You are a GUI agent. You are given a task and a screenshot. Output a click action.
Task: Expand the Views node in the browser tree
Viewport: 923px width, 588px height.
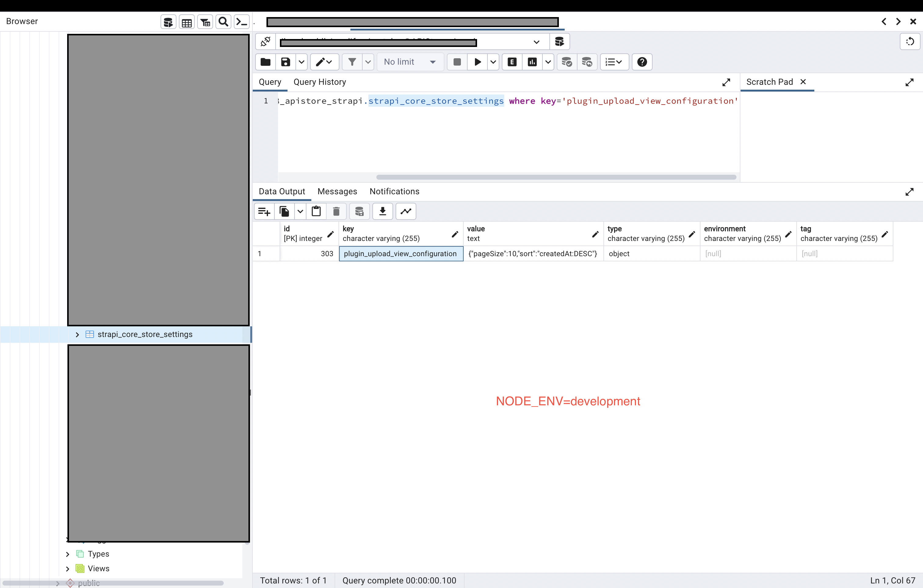(x=67, y=568)
